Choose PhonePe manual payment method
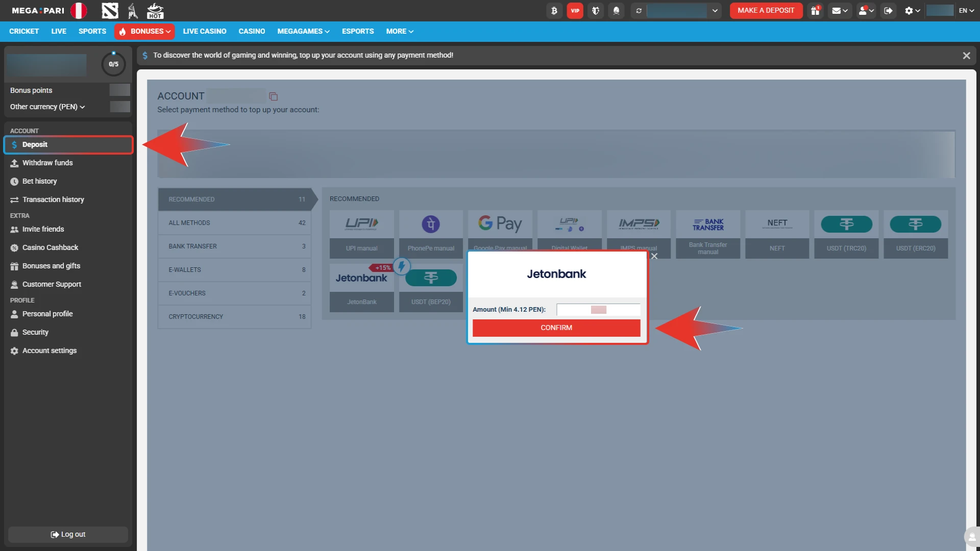This screenshot has height=551, width=980. click(431, 234)
